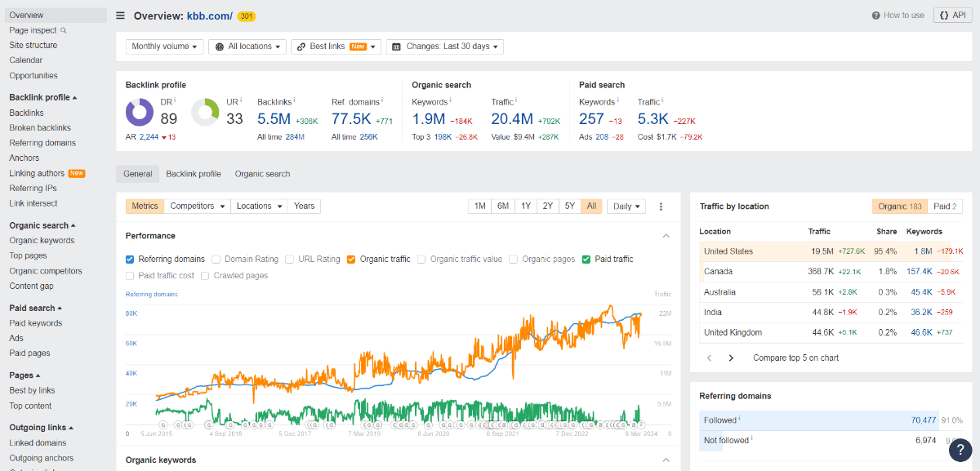The width and height of the screenshot is (980, 471).
Task: Set the chart range to 1Y
Action: [525, 207]
